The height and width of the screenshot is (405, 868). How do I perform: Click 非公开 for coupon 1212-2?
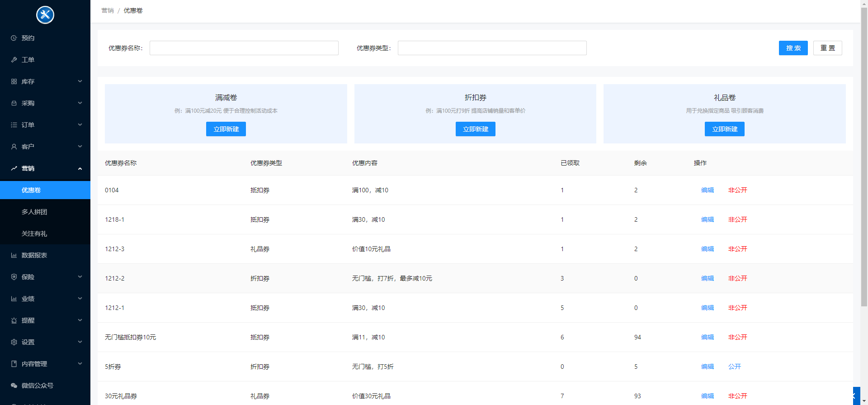tap(738, 278)
